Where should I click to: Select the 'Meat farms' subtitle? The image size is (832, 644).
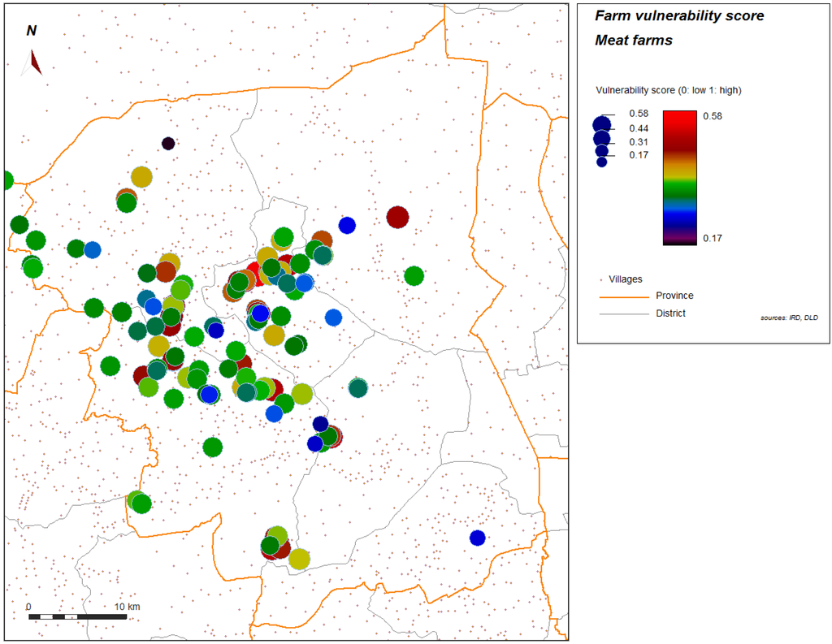(634, 41)
